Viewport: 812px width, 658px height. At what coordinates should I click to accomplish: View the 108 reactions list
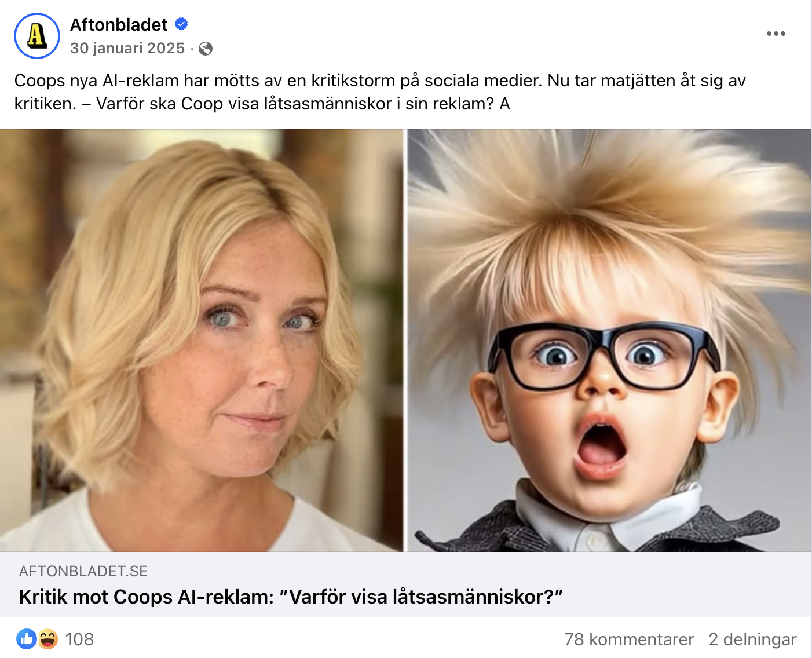[x=79, y=639]
